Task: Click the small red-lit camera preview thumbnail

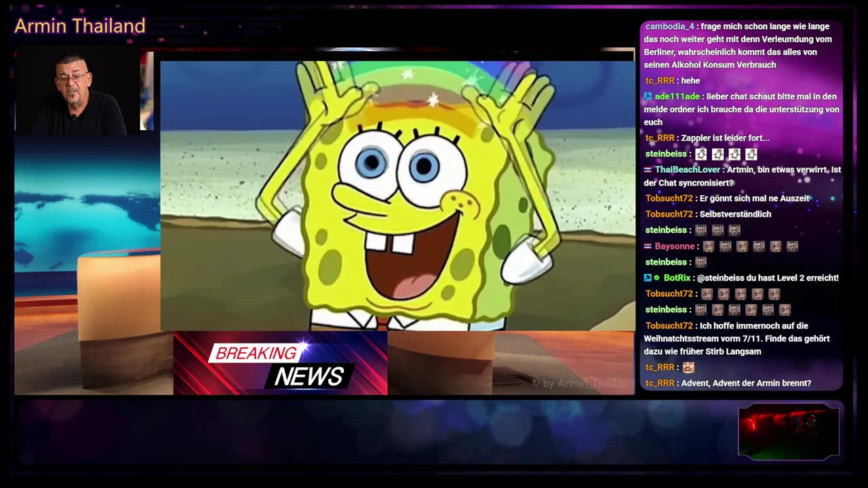Action: click(x=789, y=432)
